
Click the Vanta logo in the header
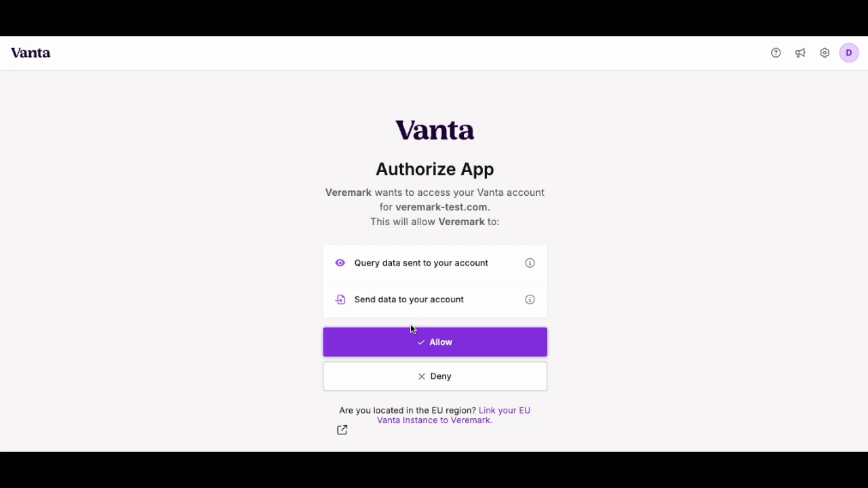31,53
